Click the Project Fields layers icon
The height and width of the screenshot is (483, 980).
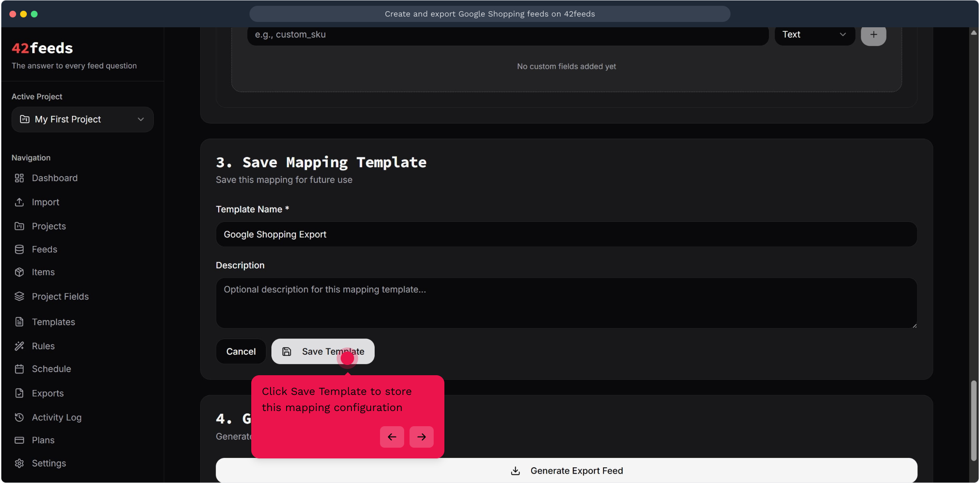[x=19, y=297]
